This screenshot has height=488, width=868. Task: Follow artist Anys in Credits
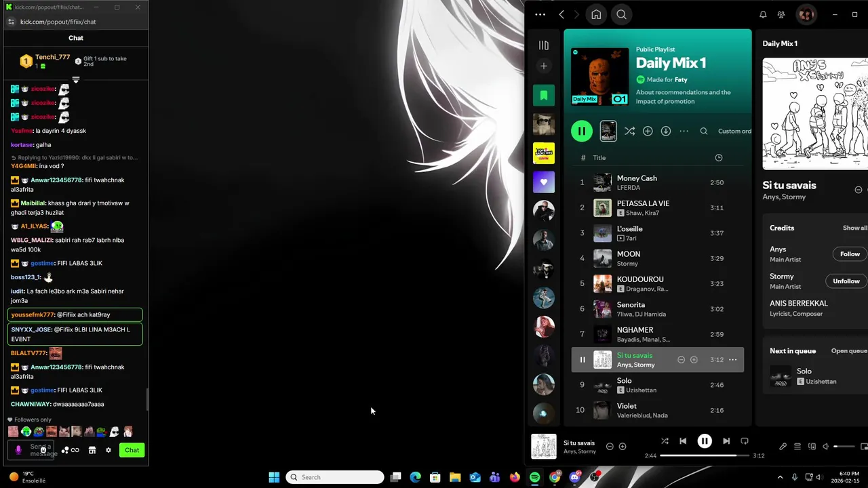click(x=850, y=254)
